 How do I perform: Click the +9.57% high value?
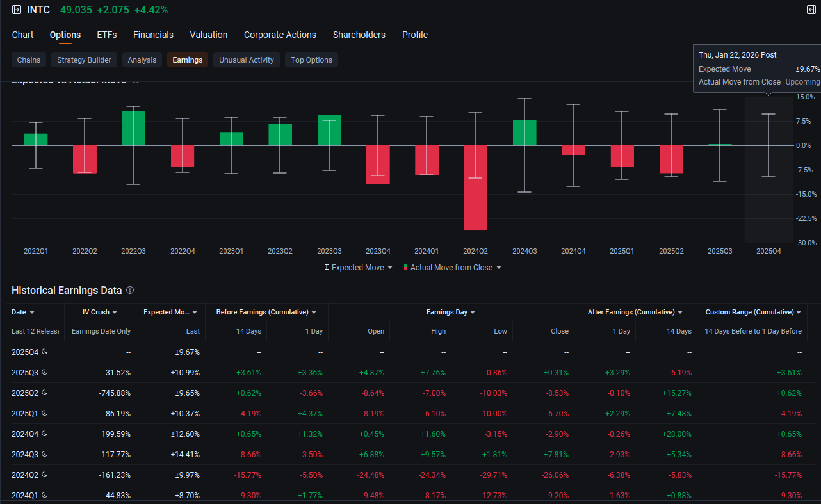pos(433,454)
